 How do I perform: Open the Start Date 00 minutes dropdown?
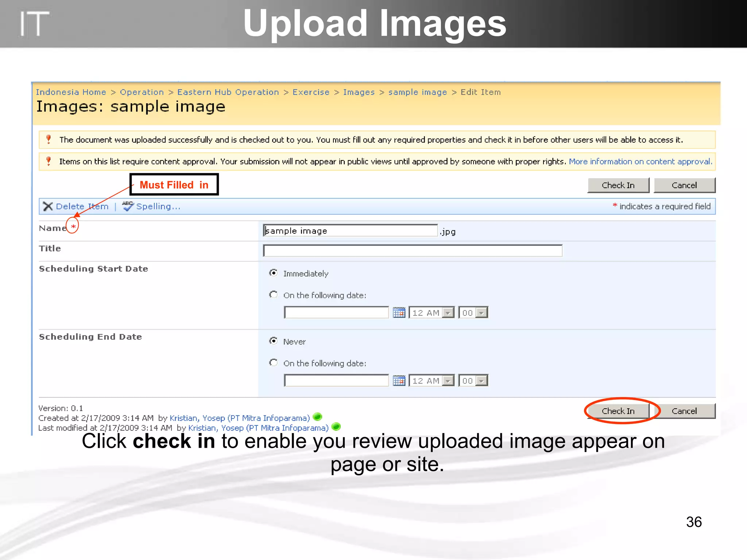pyautogui.click(x=473, y=313)
